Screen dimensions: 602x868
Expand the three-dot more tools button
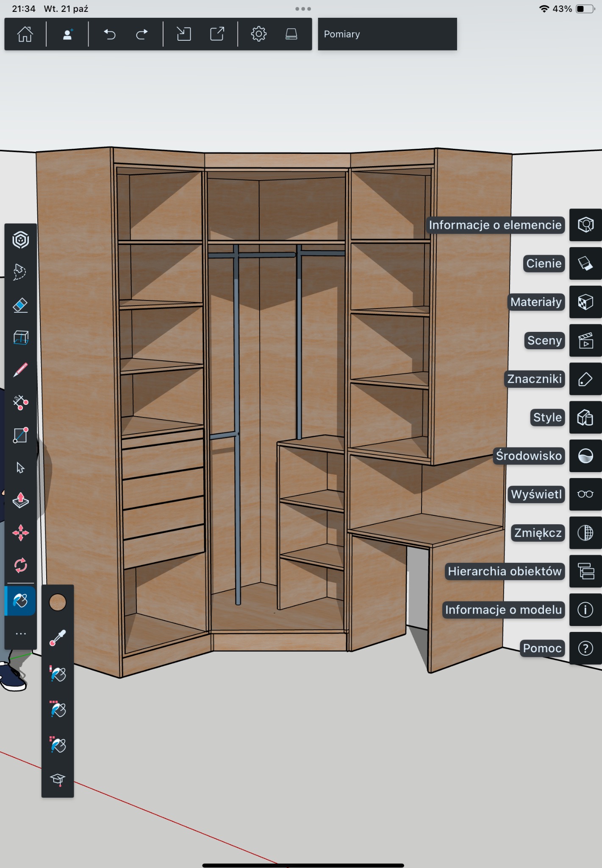pos(20,634)
